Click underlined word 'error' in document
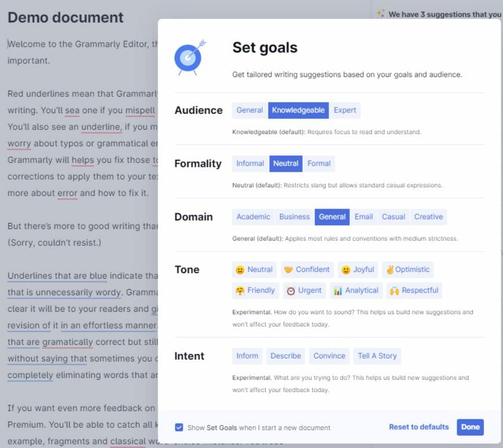503x448 pixels. 67,193
